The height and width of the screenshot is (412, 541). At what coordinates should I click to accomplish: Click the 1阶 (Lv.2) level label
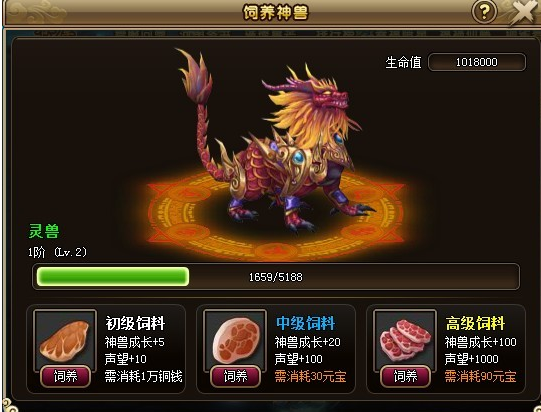point(57,252)
